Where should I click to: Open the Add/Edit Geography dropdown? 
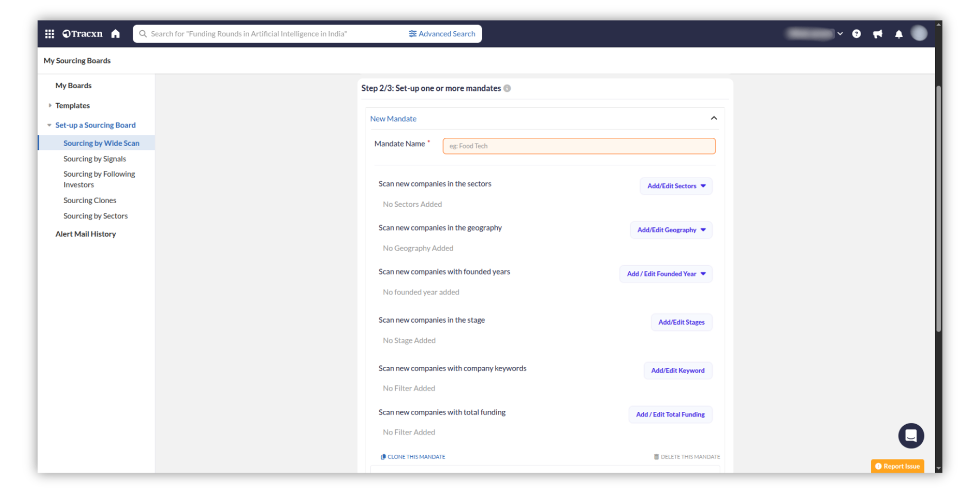(671, 230)
